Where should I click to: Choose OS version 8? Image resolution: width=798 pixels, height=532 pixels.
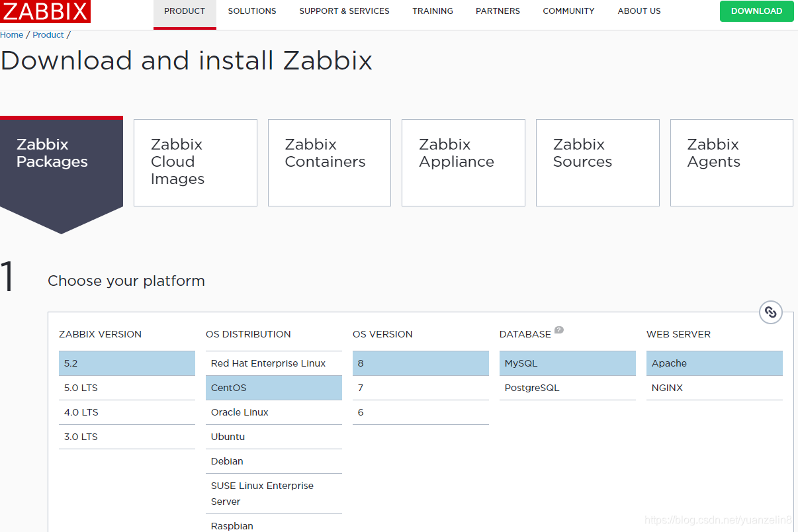coord(421,363)
